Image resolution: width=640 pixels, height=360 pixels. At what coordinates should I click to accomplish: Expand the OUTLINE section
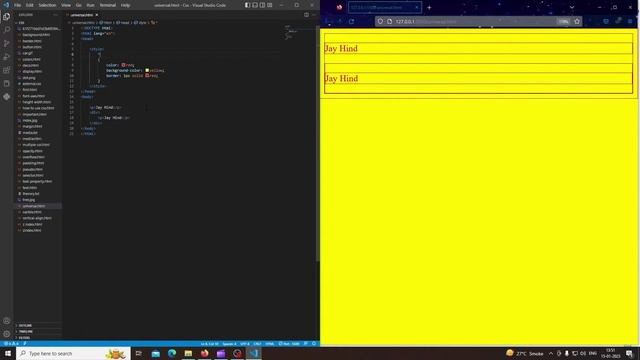38,325
